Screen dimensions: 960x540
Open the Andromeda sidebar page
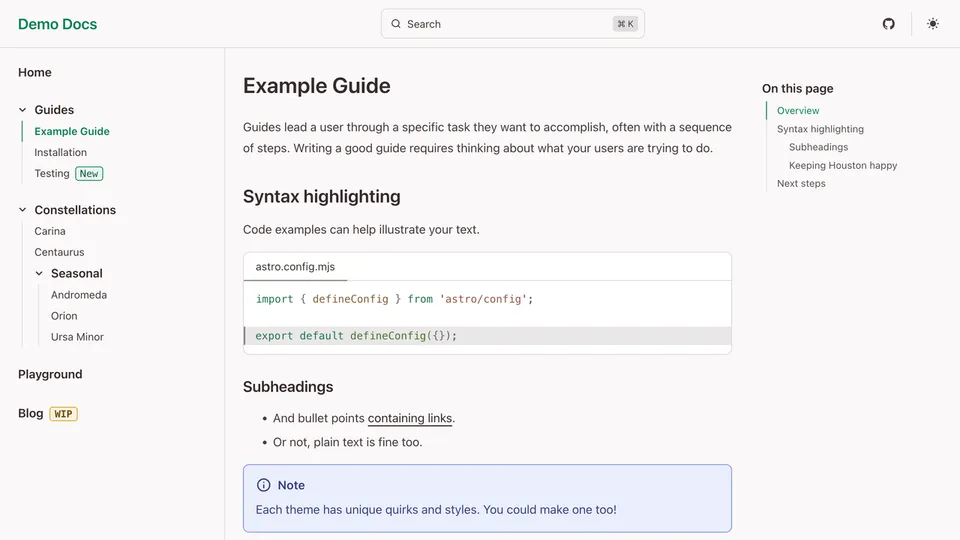[x=78, y=295]
